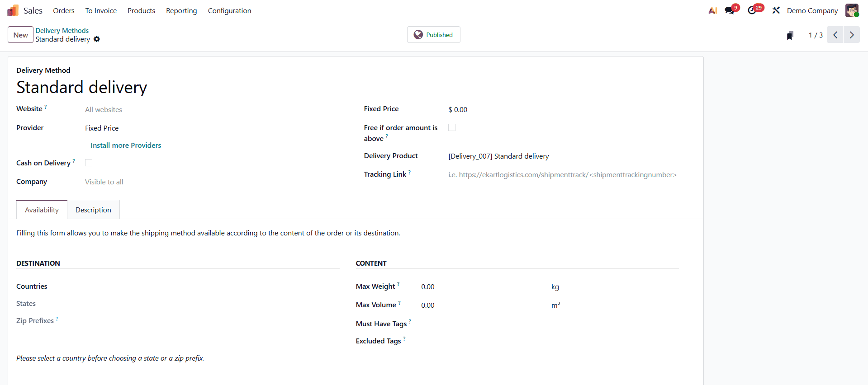Go to the next record arrow

(852, 35)
